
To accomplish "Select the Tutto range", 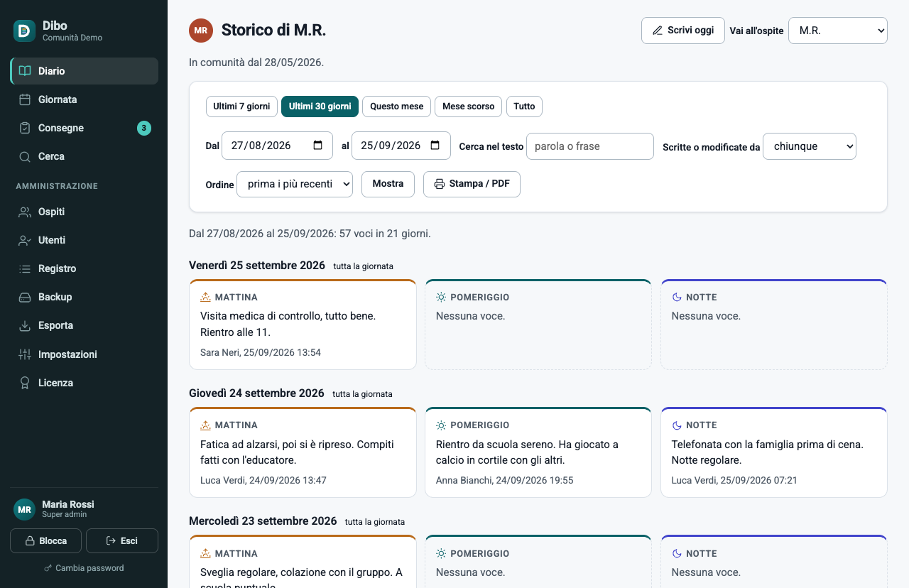I will coord(524,107).
